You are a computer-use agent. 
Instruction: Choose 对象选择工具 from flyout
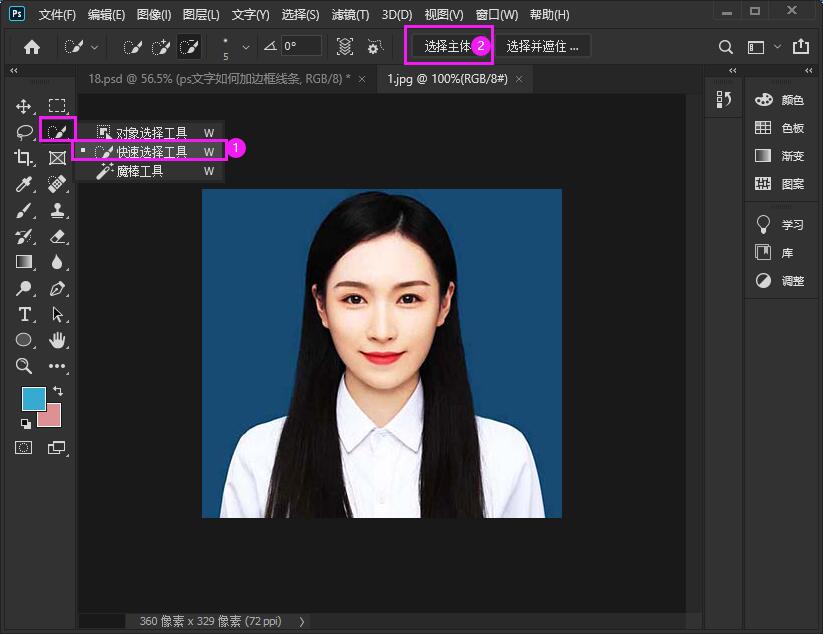coord(151,132)
